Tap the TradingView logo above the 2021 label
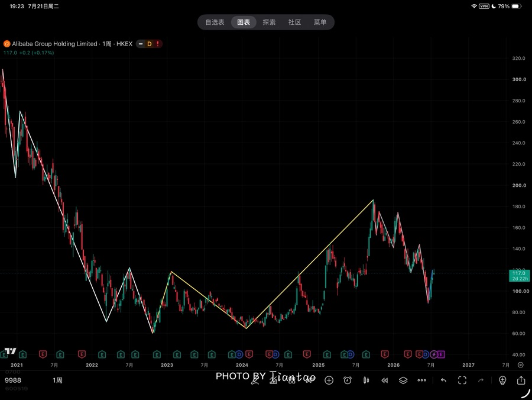 point(11,351)
